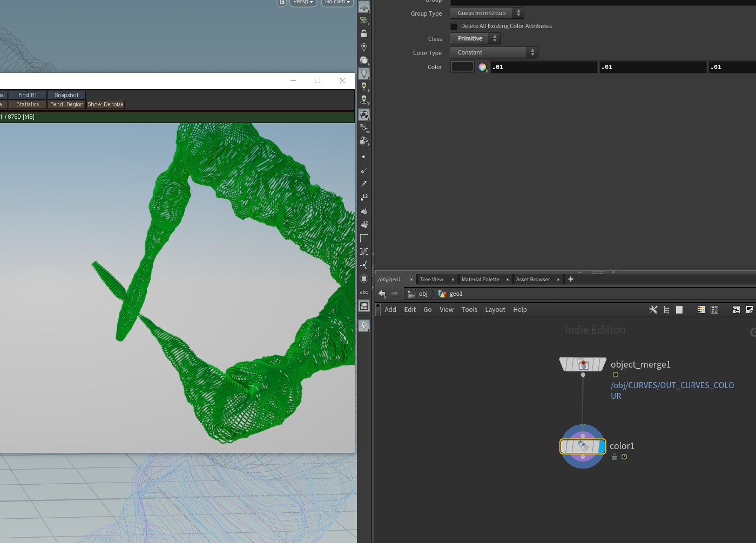Click the back arrow in network path bar

382,294
